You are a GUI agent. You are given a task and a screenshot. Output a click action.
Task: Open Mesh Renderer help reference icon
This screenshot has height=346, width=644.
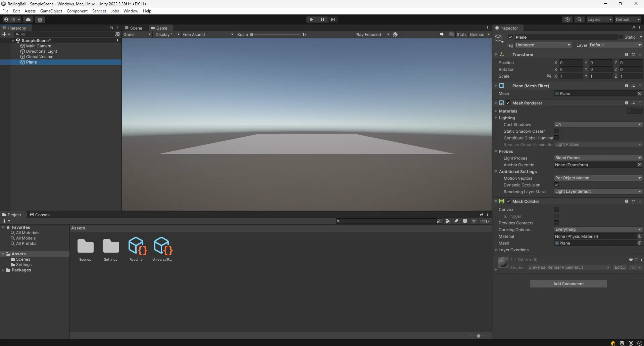coord(626,103)
